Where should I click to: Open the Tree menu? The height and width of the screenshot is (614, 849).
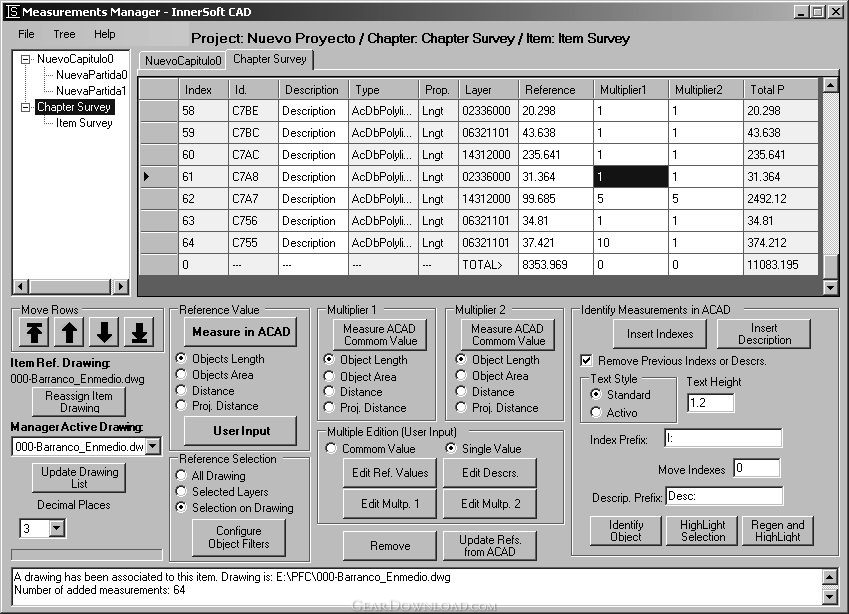(64, 34)
